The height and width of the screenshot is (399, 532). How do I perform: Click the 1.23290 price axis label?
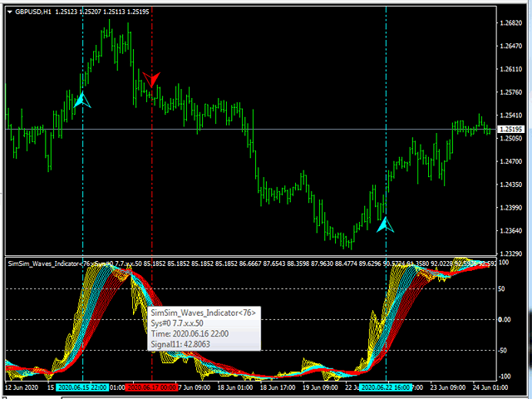[x=511, y=254]
